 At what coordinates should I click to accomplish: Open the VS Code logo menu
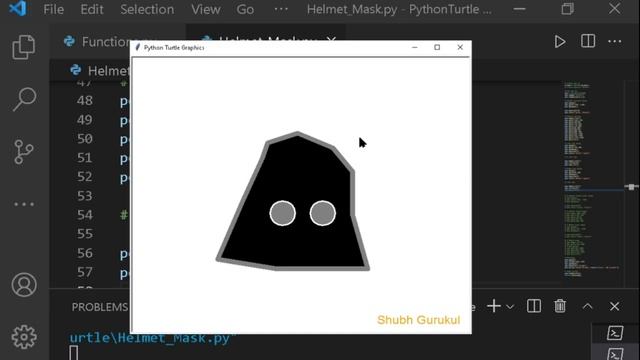pyautogui.click(x=18, y=8)
